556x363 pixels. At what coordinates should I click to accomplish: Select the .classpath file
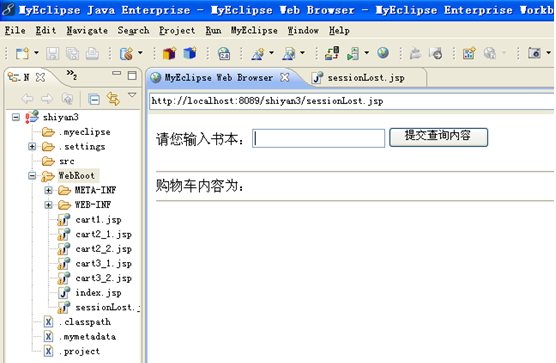pyautogui.click(x=77, y=322)
